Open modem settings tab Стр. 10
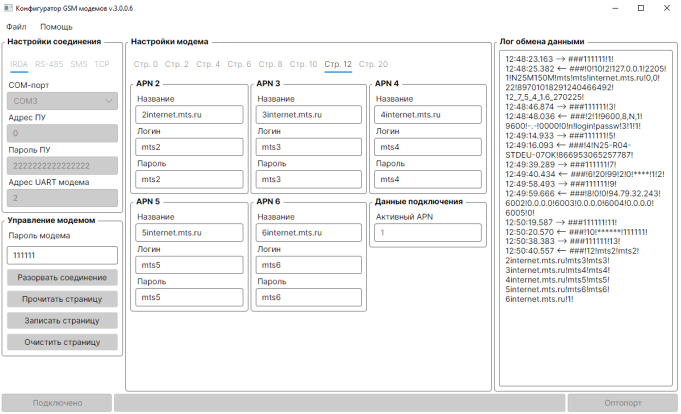 pos(304,64)
